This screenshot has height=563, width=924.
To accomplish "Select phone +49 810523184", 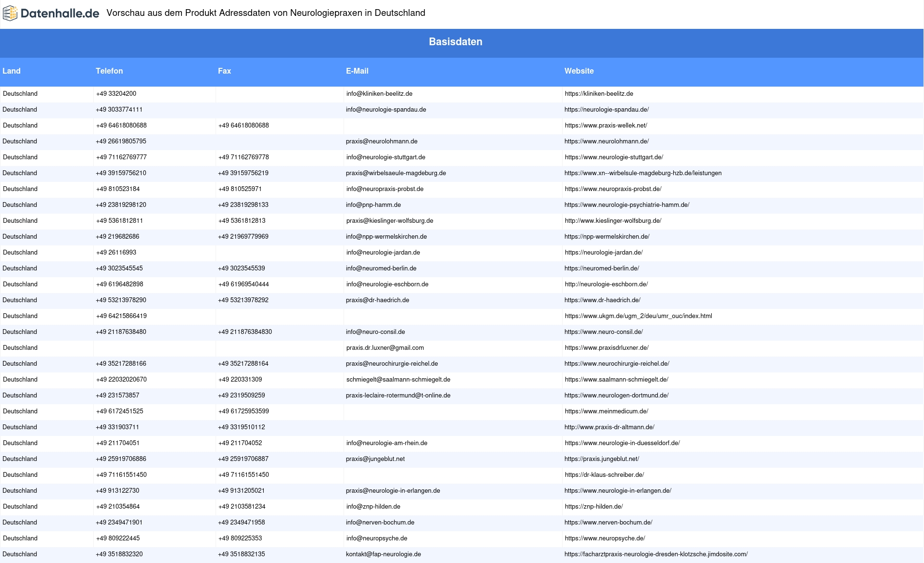I will pyautogui.click(x=118, y=189).
